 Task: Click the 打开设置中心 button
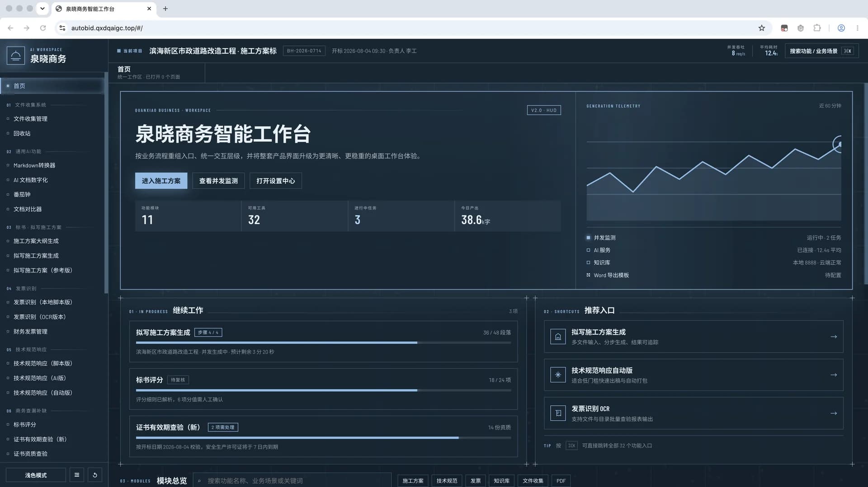[276, 181]
